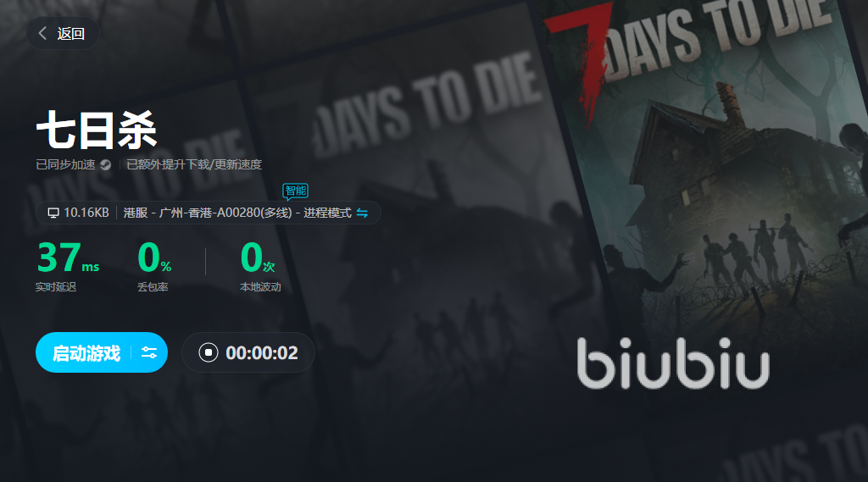This screenshot has width=868, height=482.
Task: Click the 七日杀 game title
Action: pos(97,130)
